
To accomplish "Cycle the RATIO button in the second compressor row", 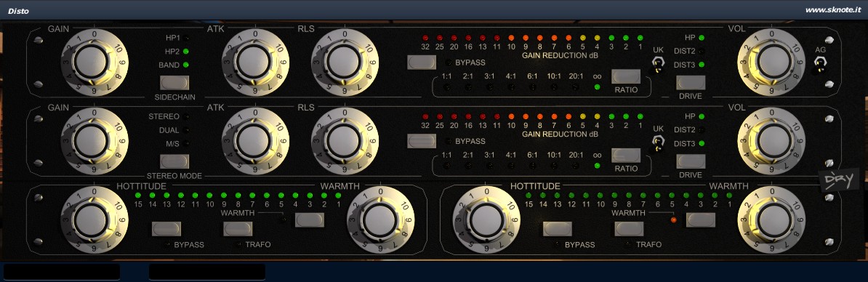I will (x=626, y=156).
